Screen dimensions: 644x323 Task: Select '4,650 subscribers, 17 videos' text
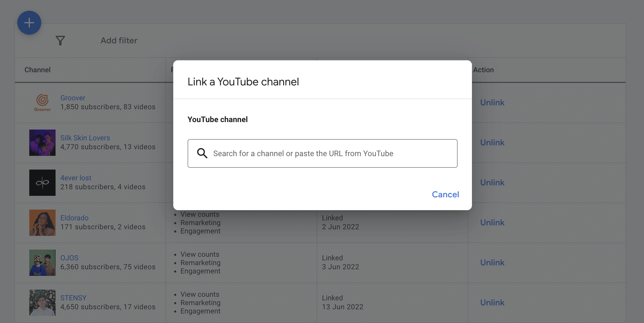[x=108, y=307]
